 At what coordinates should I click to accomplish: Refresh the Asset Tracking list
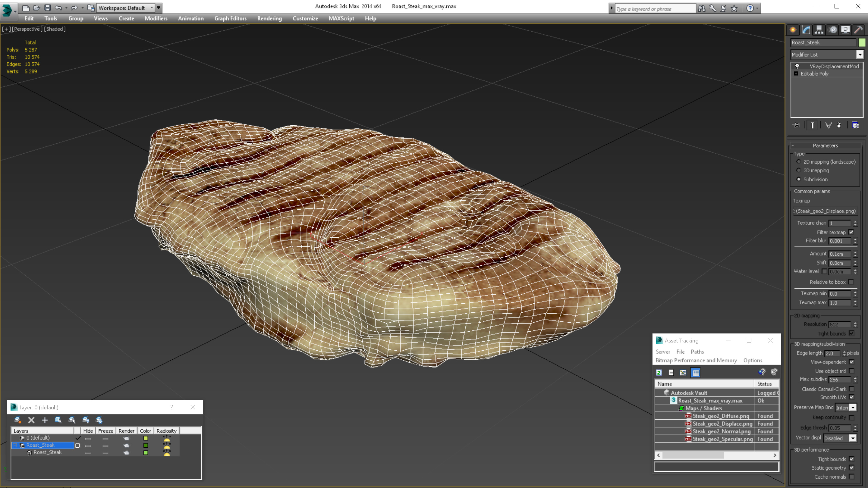coord(659,373)
